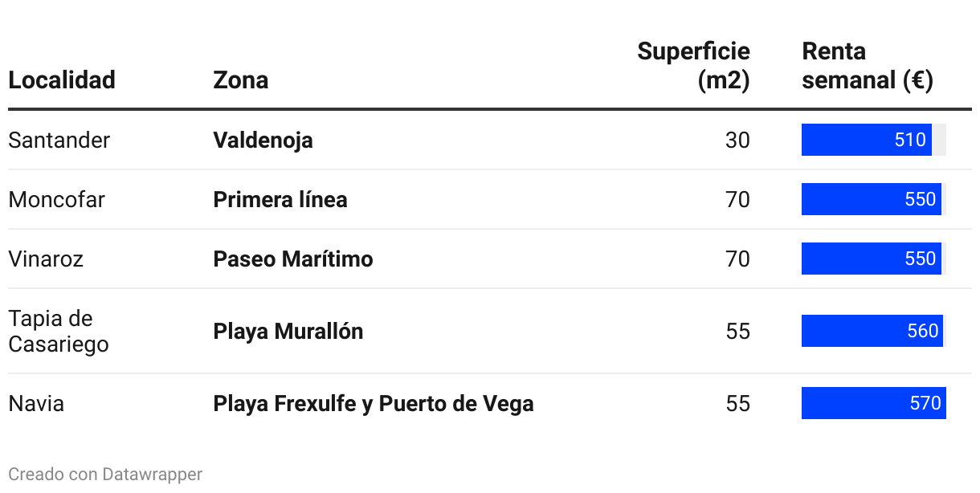Click the Valdenoja zone cell

click(263, 141)
